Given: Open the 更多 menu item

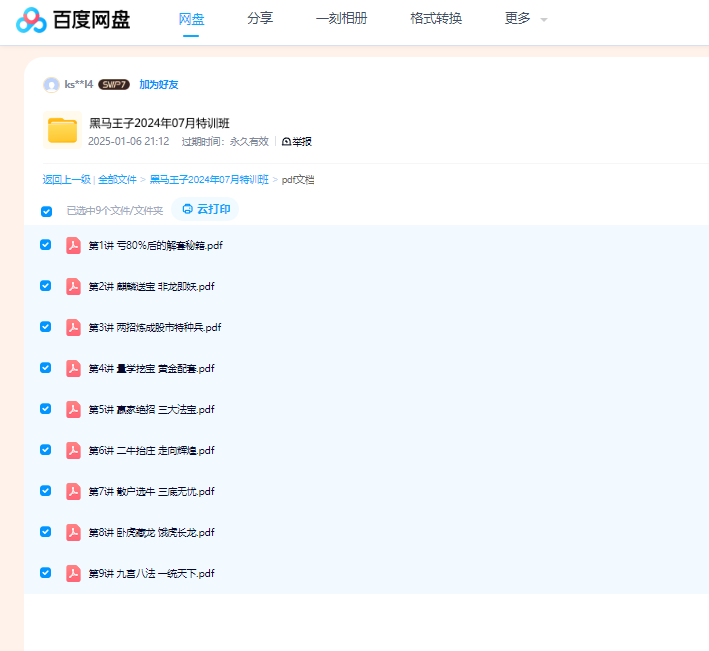Looking at the screenshot, I should click(x=517, y=19).
